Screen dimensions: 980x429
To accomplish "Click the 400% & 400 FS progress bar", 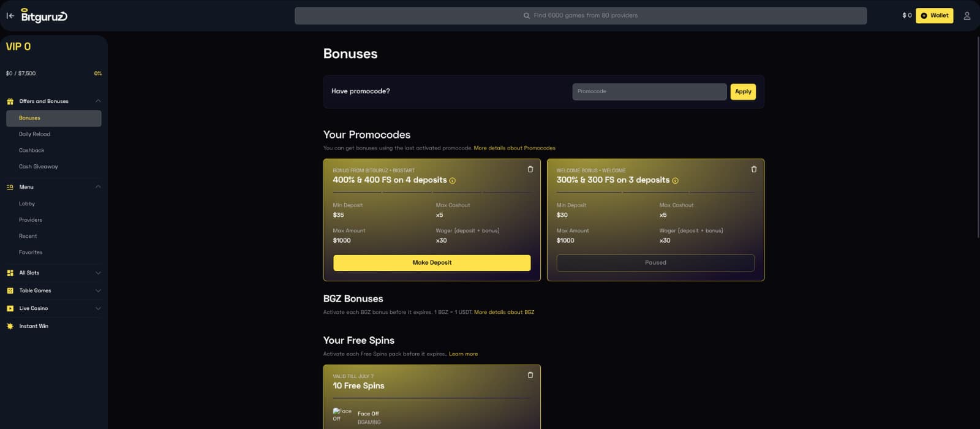I will [x=432, y=192].
